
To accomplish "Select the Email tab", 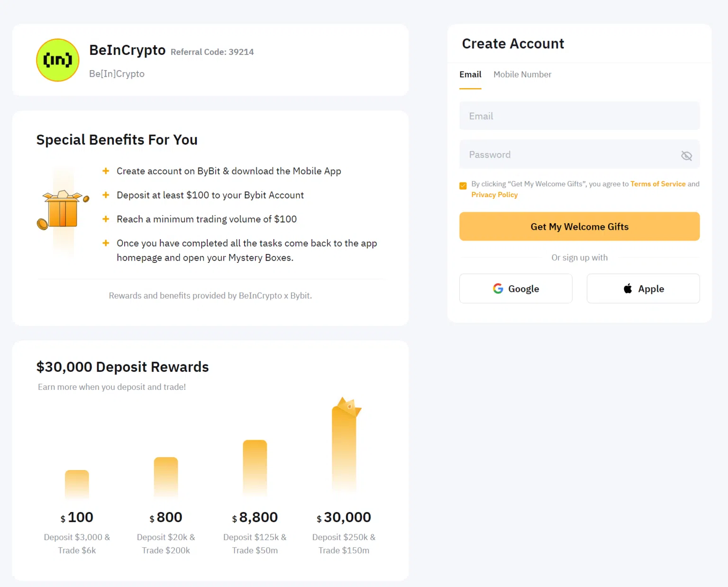I will pyautogui.click(x=470, y=74).
